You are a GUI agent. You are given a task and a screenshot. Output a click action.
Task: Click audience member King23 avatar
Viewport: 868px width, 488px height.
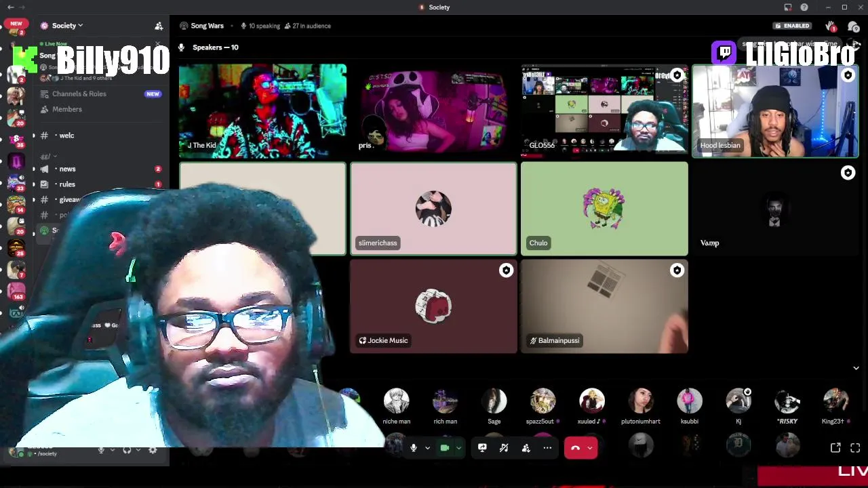coord(835,401)
